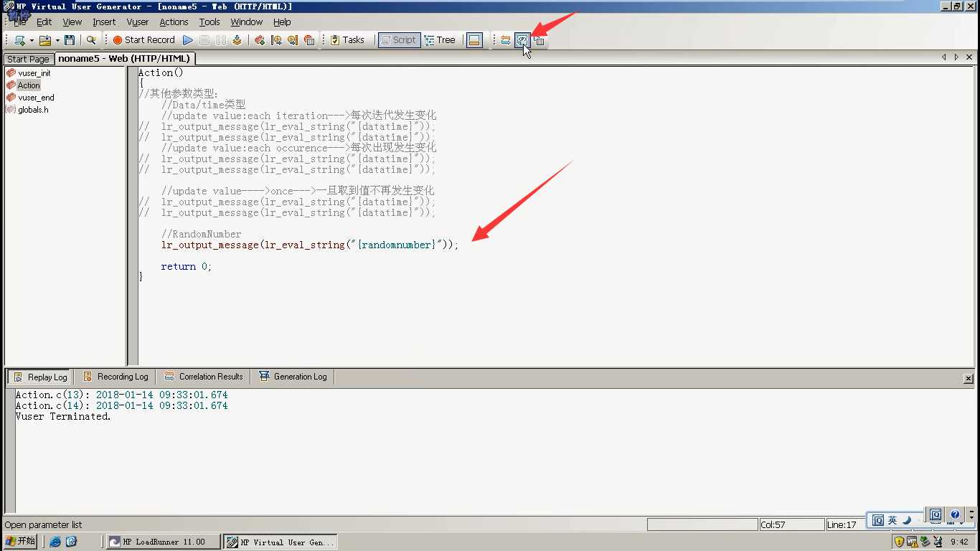
Task: Open the View menu
Action: click(x=72, y=22)
